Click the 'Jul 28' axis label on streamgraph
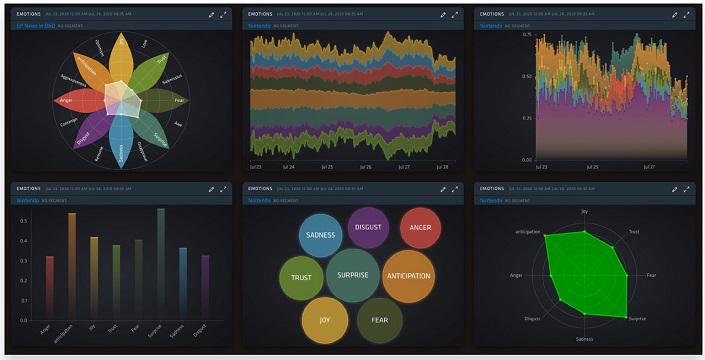The height and width of the screenshot is (360, 705). point(443,167)
